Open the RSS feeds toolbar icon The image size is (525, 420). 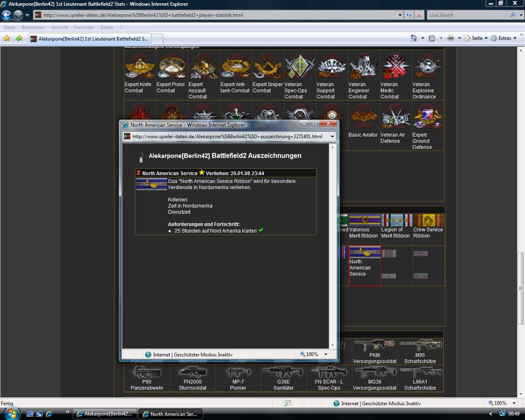coord(432,38)
